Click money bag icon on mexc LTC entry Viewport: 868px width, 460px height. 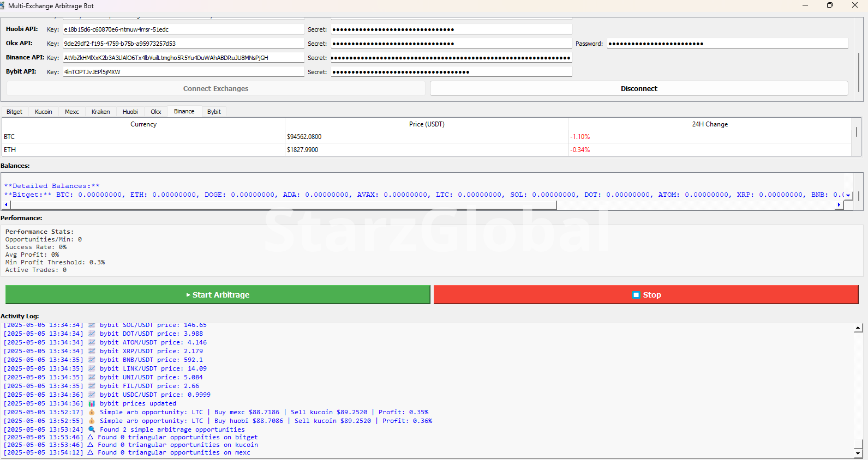[x=92, y=412]
